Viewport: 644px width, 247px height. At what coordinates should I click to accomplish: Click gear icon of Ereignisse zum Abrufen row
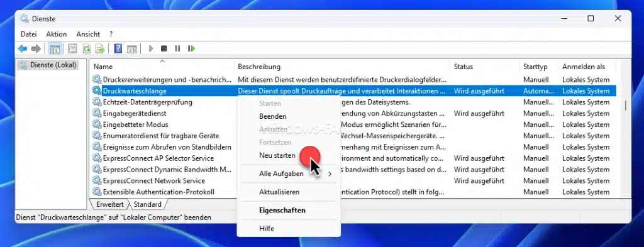[97, 147]
